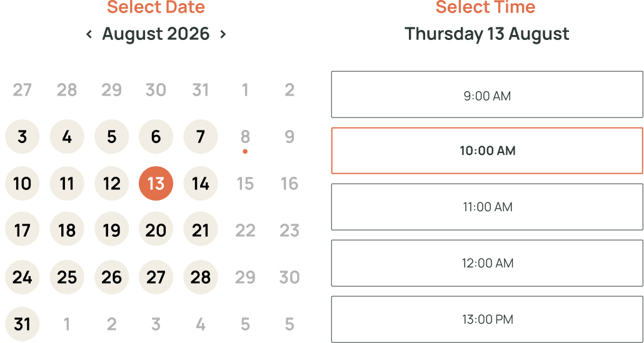Select August 10 date circle

22,184
